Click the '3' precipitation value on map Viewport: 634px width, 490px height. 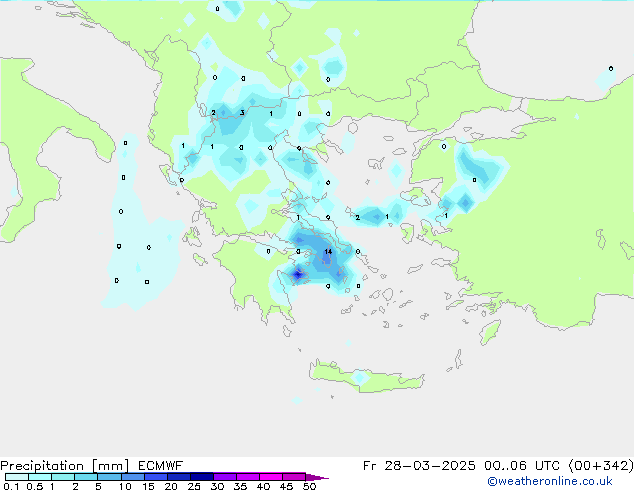242,112
